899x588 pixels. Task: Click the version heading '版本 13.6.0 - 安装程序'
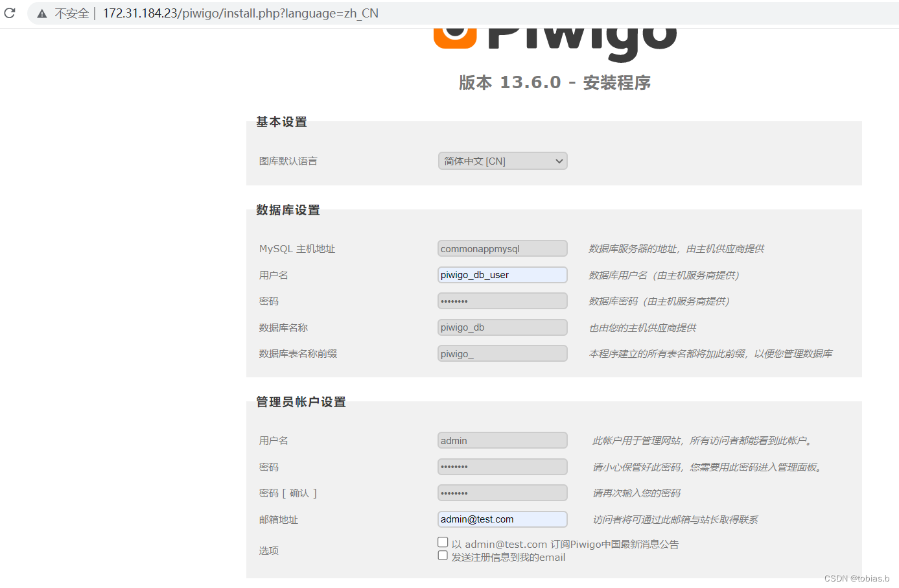click(x=555, y=83)
